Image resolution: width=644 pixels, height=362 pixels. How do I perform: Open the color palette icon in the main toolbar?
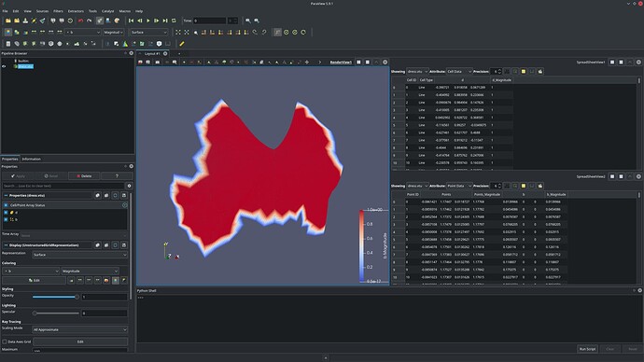click(117, 21)
